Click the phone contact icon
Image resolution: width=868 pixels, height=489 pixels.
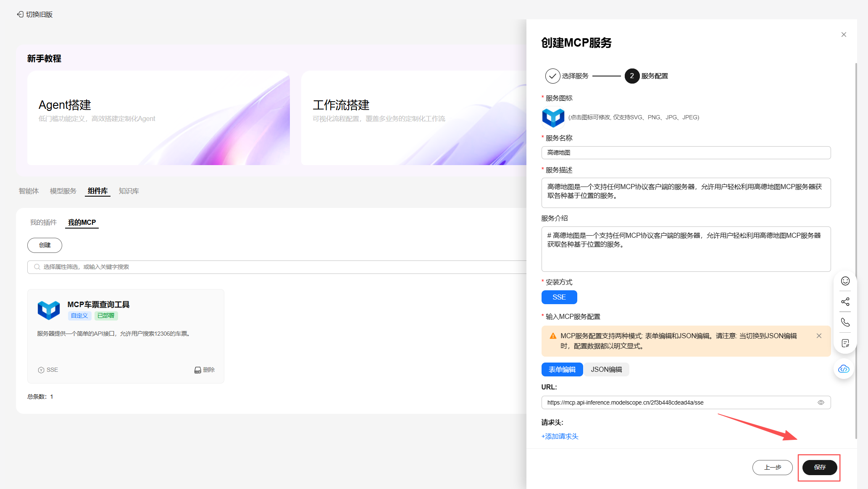(845, 322)
